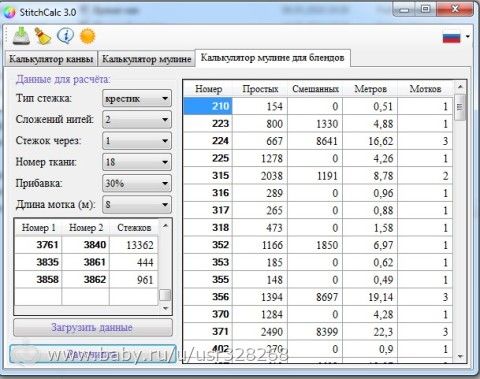Click scroll down arrow of results table
This screenshot has width=480, height=379.
(x=460, y=356)
